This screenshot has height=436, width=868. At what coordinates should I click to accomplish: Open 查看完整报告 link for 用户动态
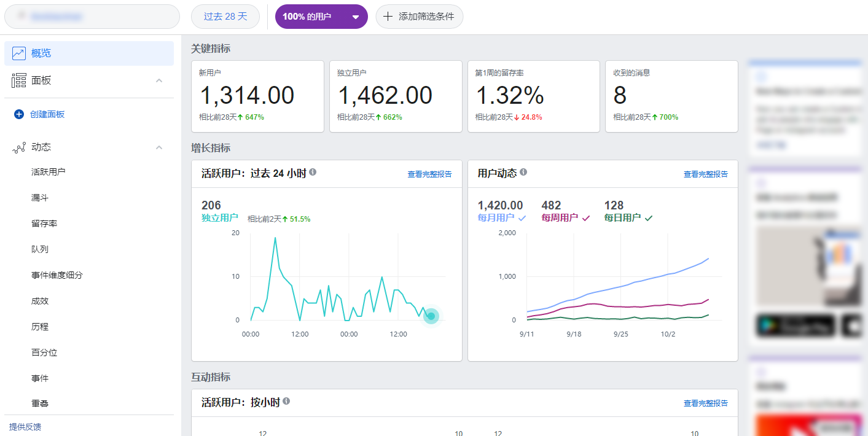click(706, 174)
